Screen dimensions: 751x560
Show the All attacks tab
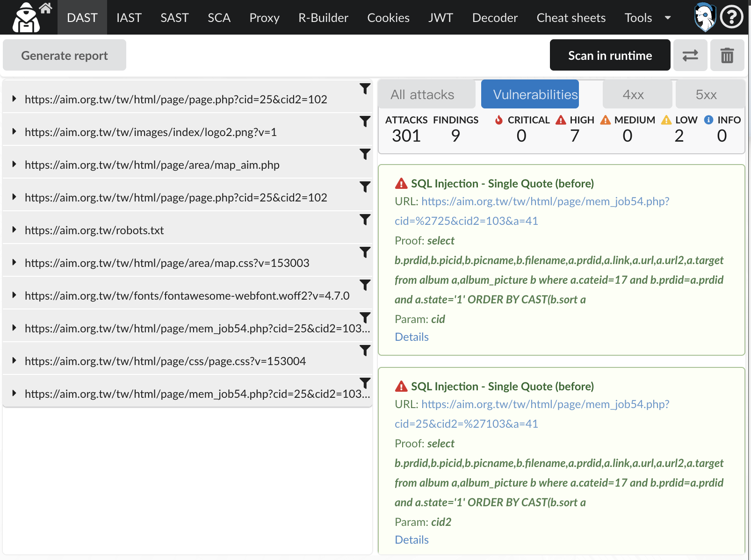coord(427,94)
